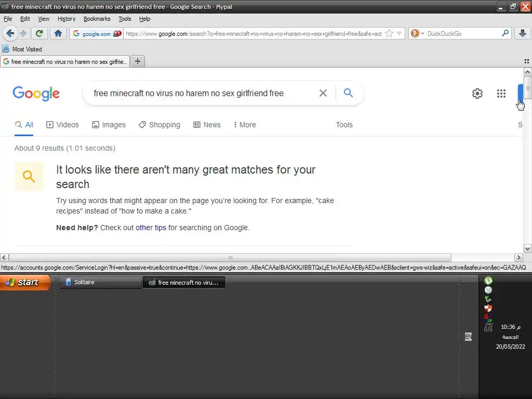This screenshot has width=532, height=399.
Task: Open the search Tools filter option
Action: coord(344,125)
